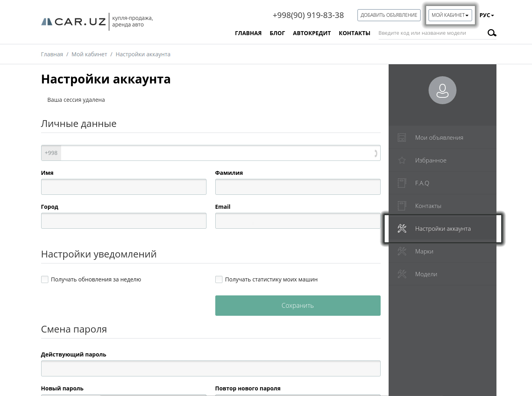Select Модели in sidebar
The image size is (532, 396).
click(x=443, y=274)
